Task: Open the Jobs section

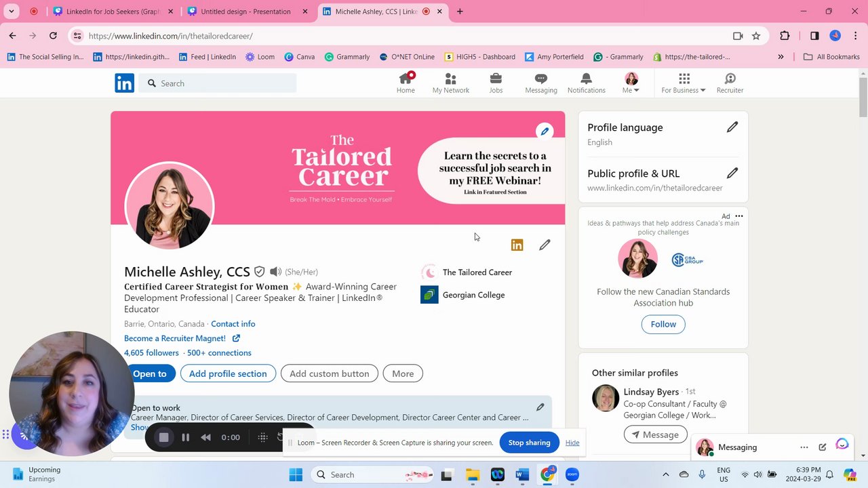Action: point(496,83)
